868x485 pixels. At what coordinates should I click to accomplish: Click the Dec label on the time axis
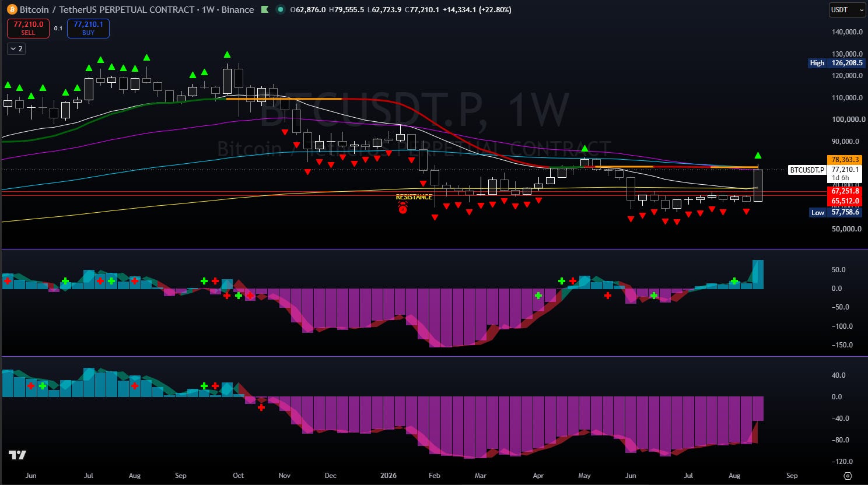(x=331, y=476)
